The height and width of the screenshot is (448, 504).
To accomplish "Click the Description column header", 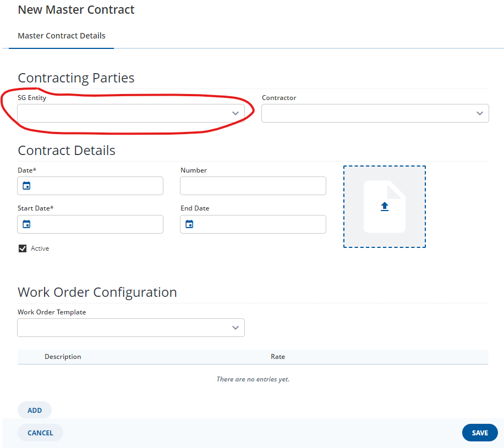I will [x=63, y=357].
